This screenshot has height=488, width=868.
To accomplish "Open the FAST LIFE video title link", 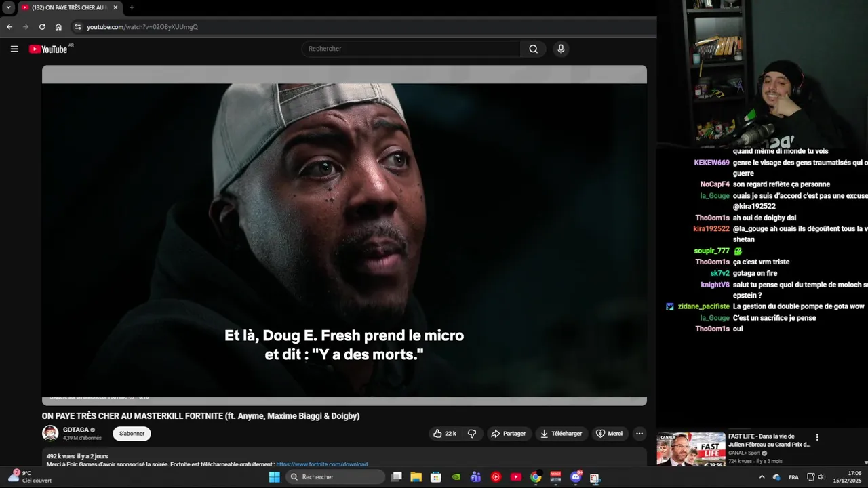I will [769, 441].
